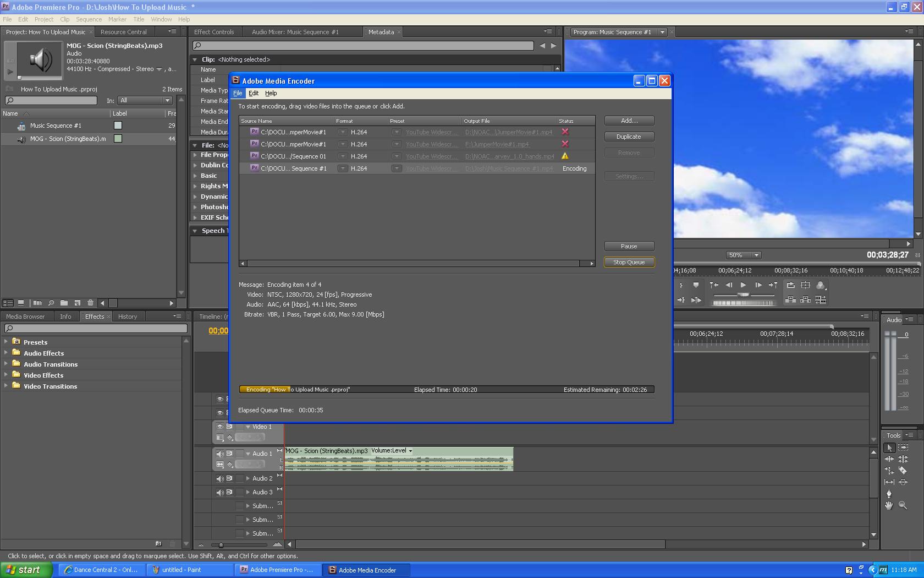924x578 pixels.
Task: Toggle track lock box on Audio 3
Action: click(x=240, y=492)
